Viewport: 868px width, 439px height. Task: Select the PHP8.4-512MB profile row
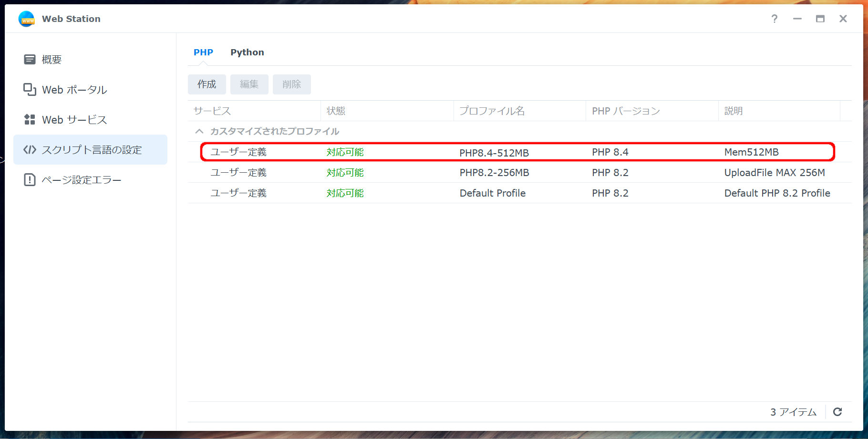pyautogui.click(x=494, y=153)
